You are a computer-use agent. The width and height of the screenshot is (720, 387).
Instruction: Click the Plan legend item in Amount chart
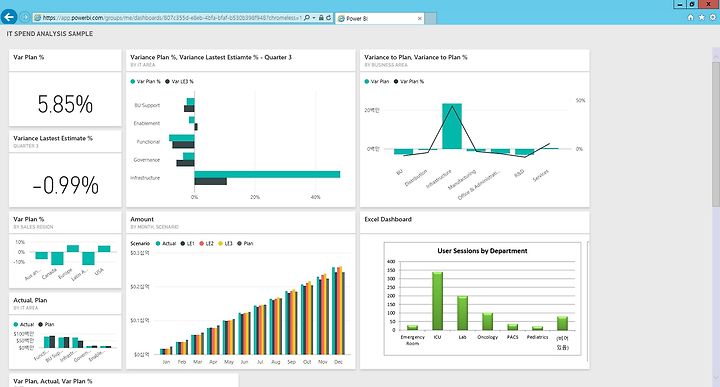click(245, 243)
